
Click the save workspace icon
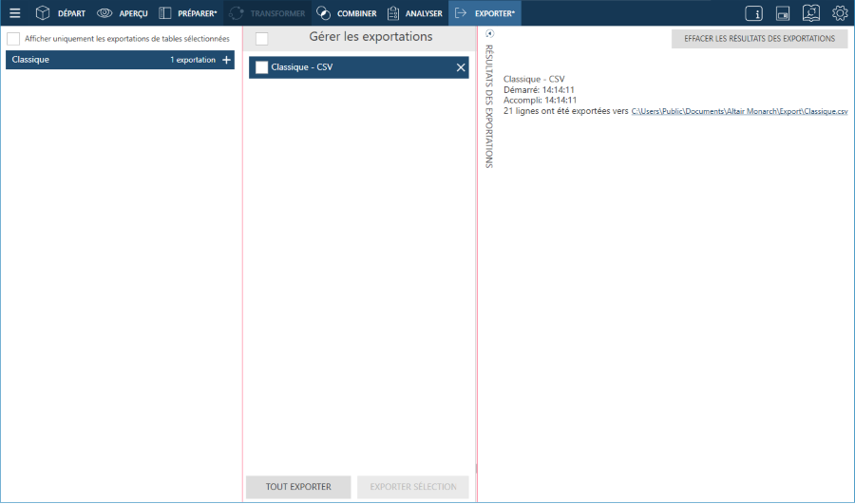[783, 13]
